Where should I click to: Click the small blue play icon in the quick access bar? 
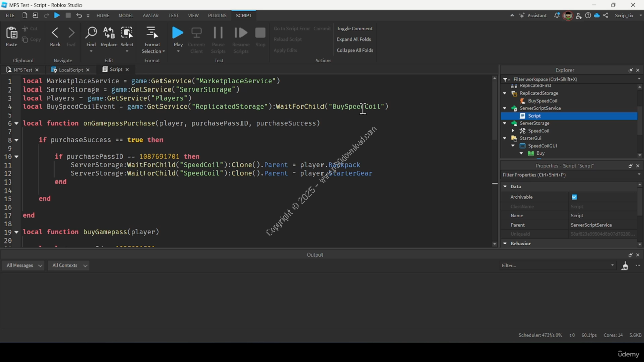tap(57, 16)
